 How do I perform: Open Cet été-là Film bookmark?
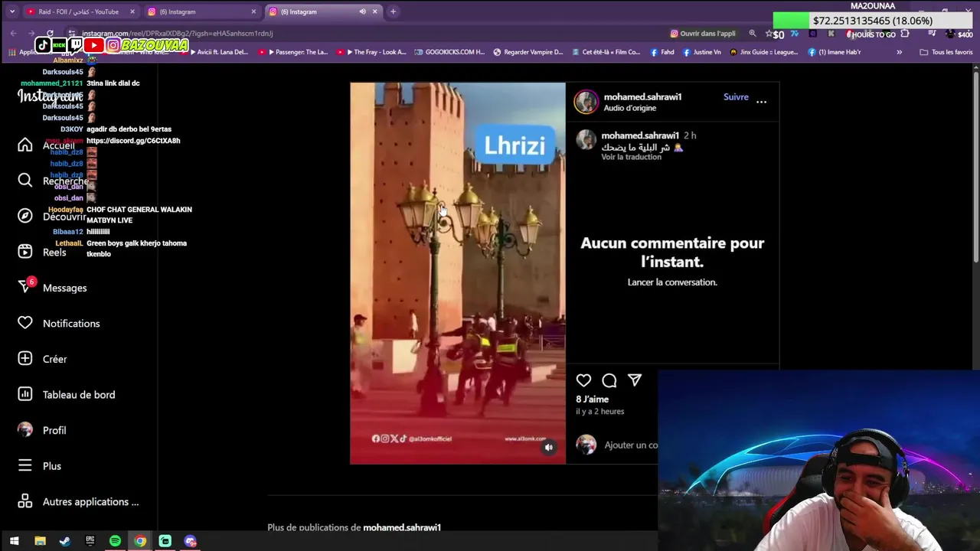click(x=606, y=52)
